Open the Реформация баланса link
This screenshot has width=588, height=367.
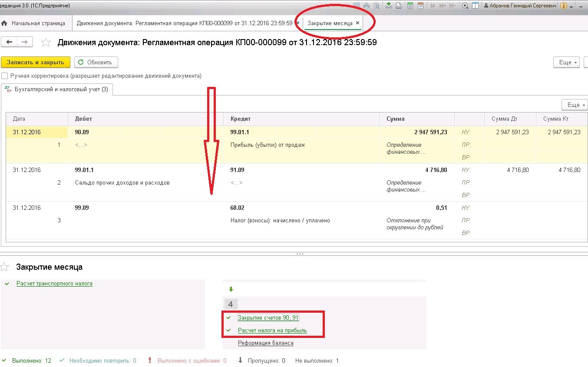pyautogui.click(x=266, y=343)
